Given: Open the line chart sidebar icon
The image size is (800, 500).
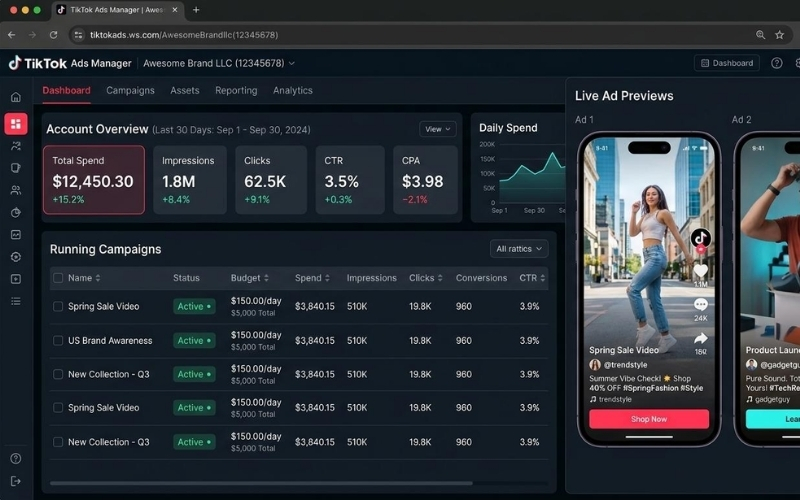Looking at the screenshot, I should [16, 235].
